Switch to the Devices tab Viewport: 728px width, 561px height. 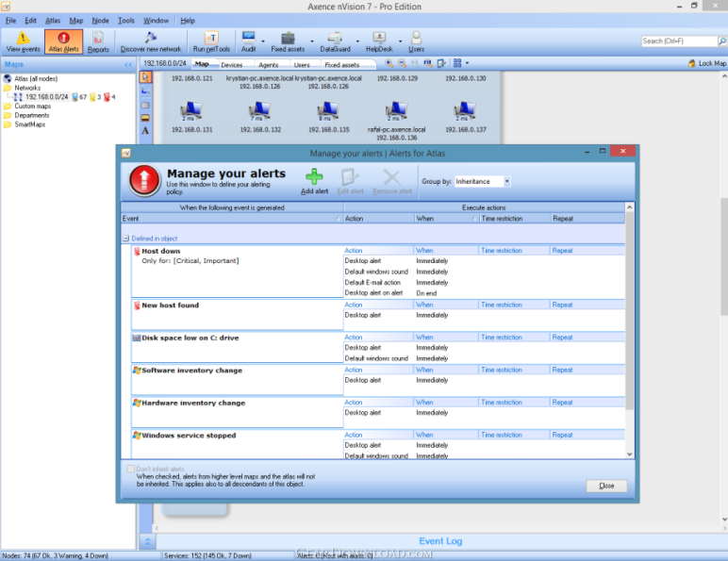(232, 65)
